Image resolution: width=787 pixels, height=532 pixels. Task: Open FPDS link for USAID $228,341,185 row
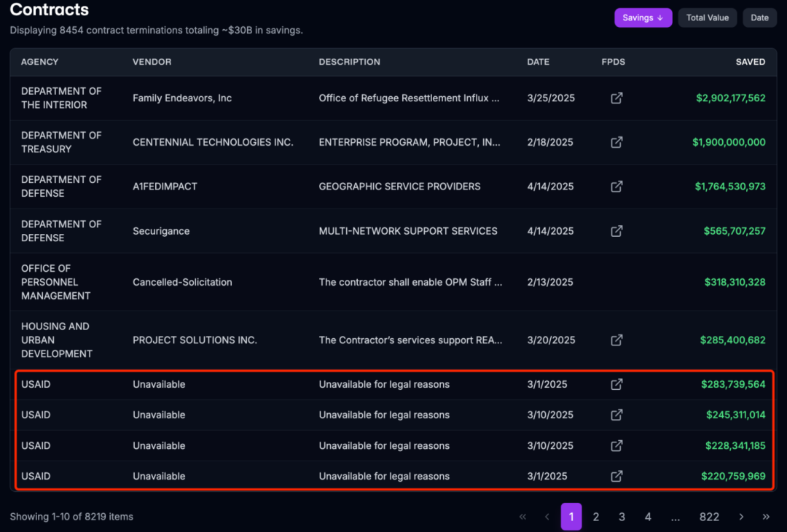(x=616, y=446)
